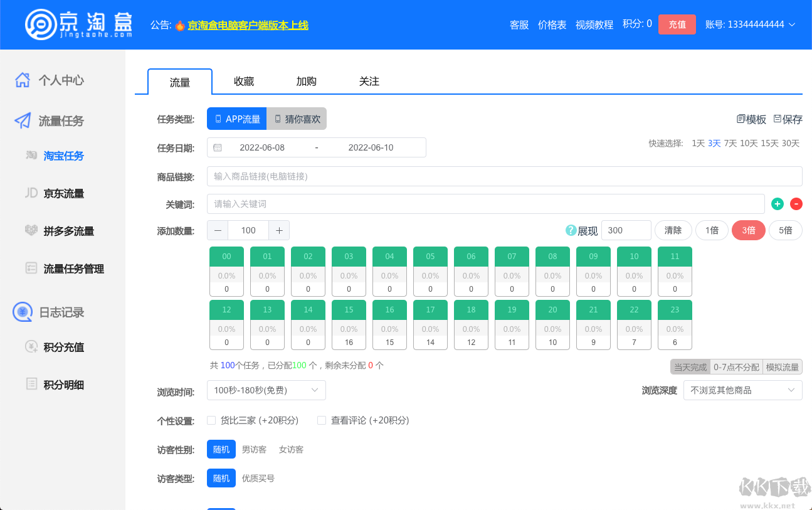Switch to the 加购 tab
The image size is (812, 510).
[307, 82]
